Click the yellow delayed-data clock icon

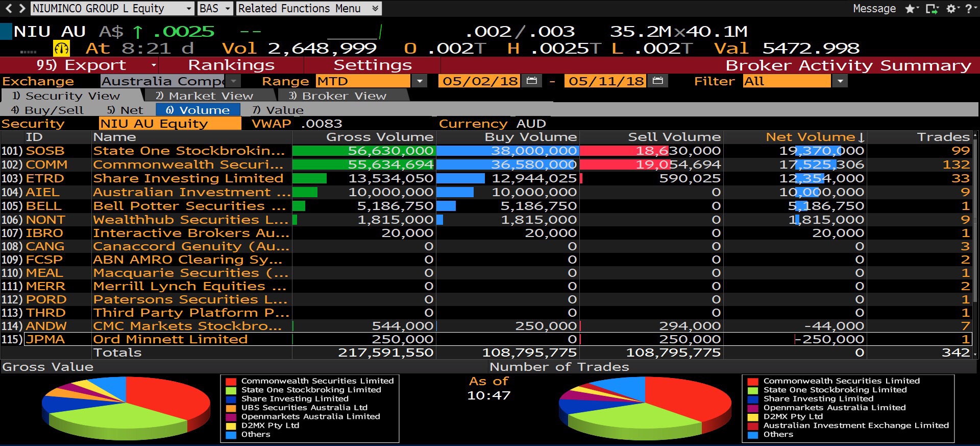61,49
